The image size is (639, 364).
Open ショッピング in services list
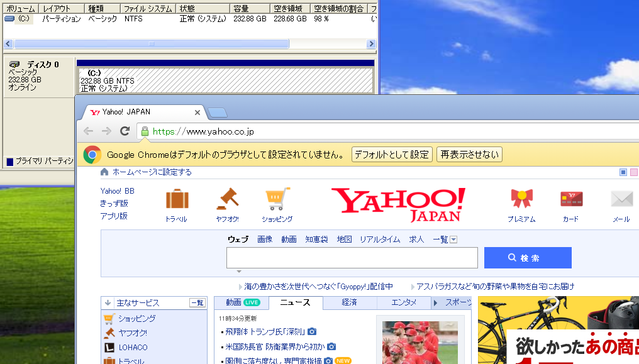[x=137, y=318]
